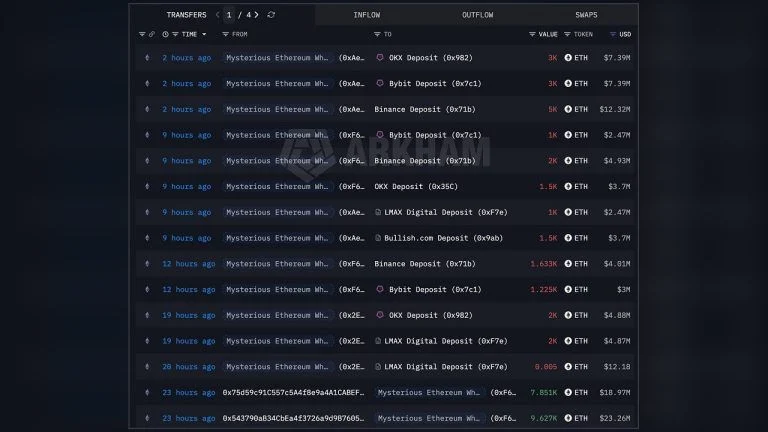The image size is (768, 432).
Task: Click the LMAX document icon in the $4.87M row
Action: pos(378,341)
